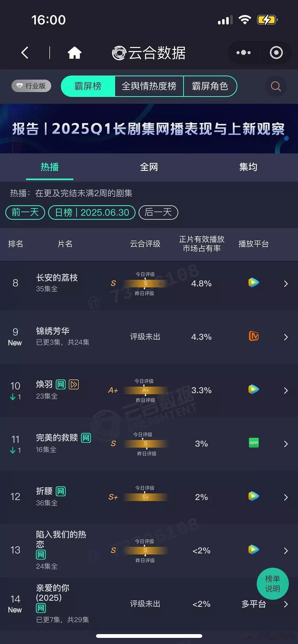
Task: Tap the 榜单说明 floating button
Action: 273,584
